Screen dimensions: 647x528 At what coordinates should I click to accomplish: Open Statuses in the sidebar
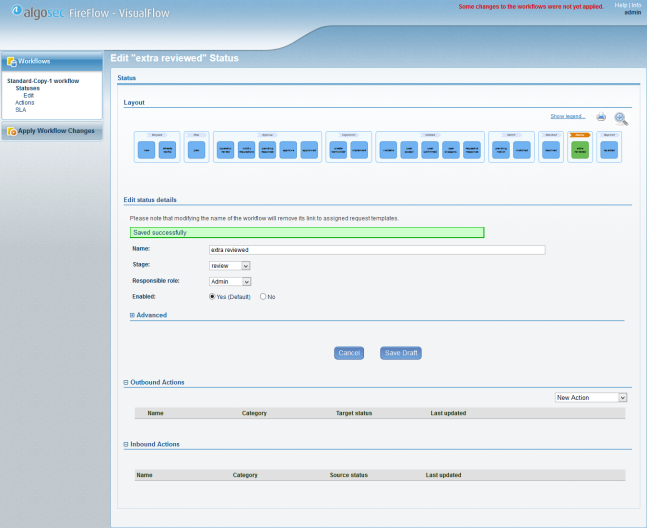pyautogui.click(x=28, y=88)
